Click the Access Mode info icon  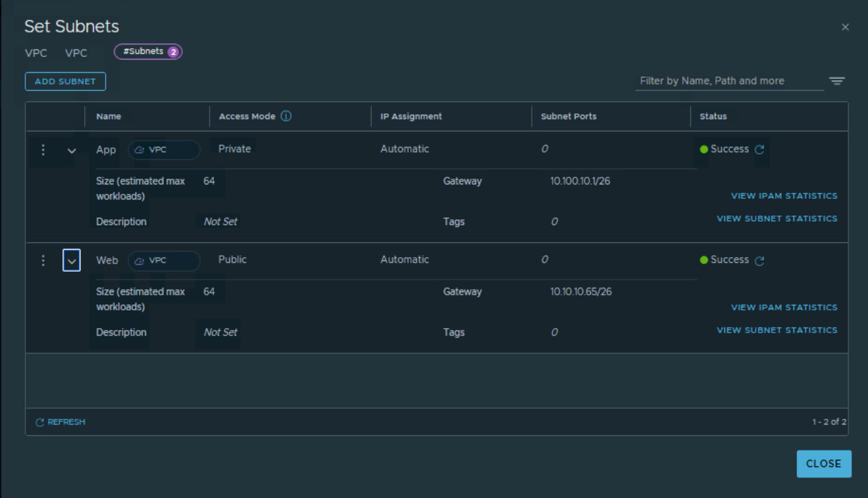tap(286, 116)
